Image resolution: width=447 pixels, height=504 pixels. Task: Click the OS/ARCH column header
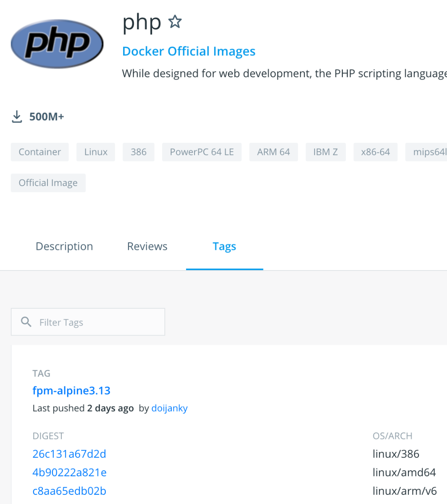coord(392,436)
